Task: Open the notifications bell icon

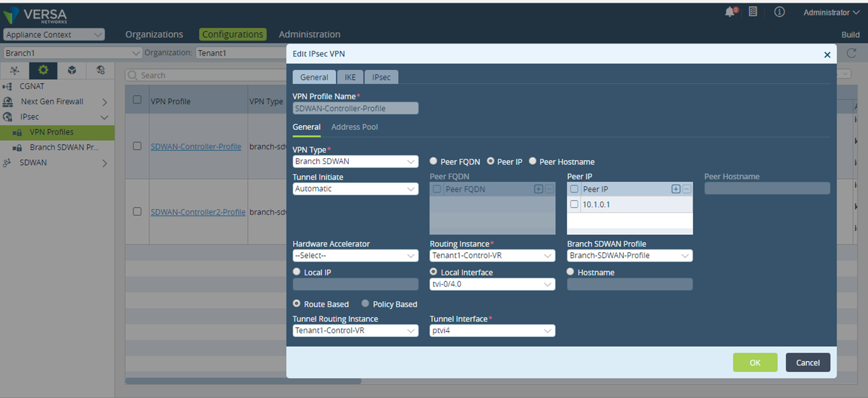Action: [x=731, y=12]
